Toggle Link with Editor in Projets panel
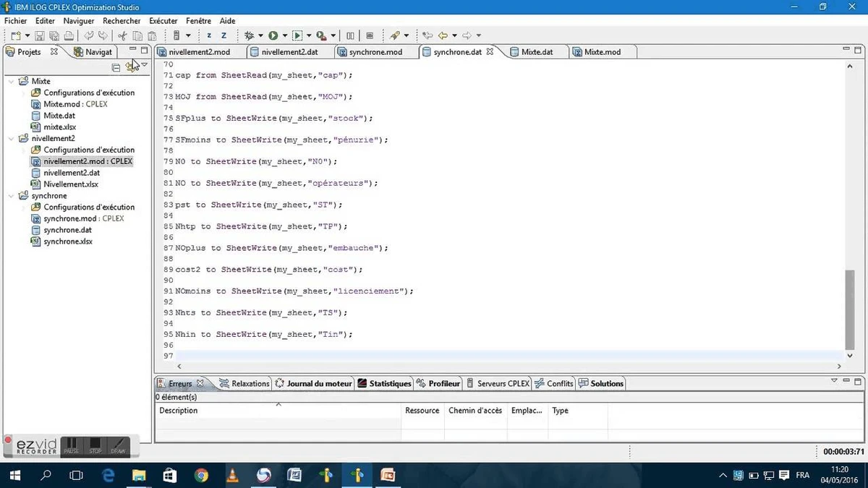The image size is (868, 488). 131,67
